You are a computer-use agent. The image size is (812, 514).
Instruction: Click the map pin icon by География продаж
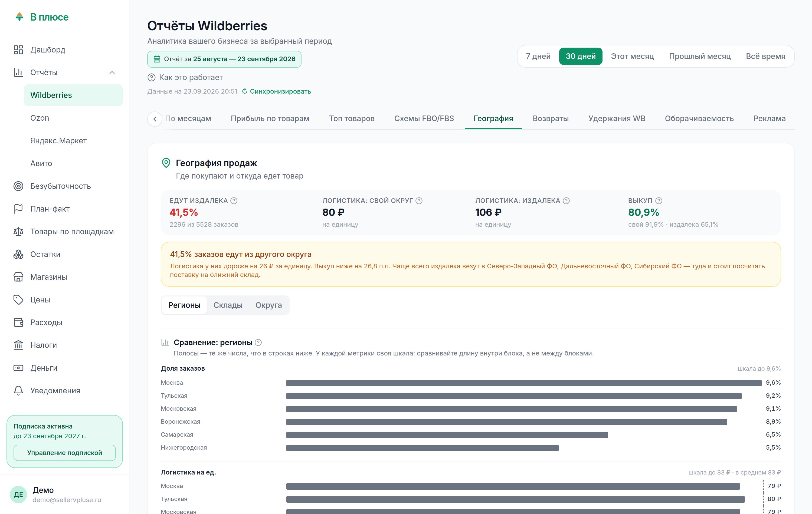[x=166, y=163]
